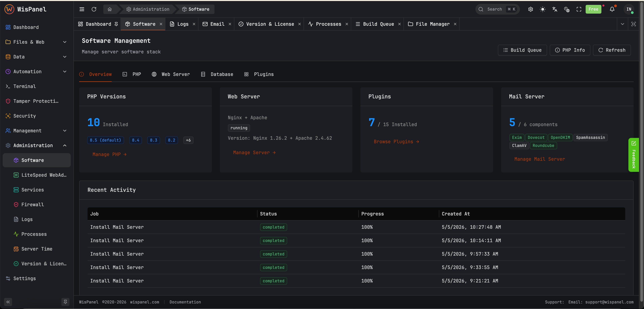Click the globe chat icon in header
The width and height of the screenshot is (644, 309).
pos(567,9)
